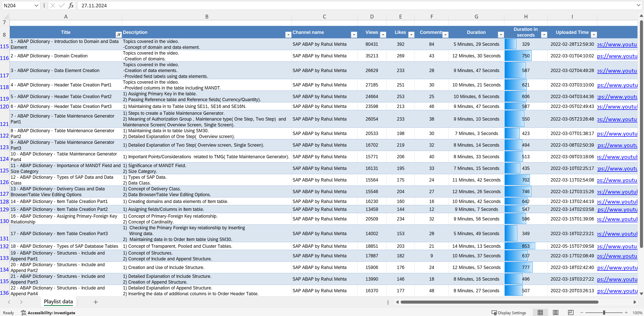This screenshot has width=644, height=316.
Task: Open Display Settings in status bar
Action: pos(509,313)
